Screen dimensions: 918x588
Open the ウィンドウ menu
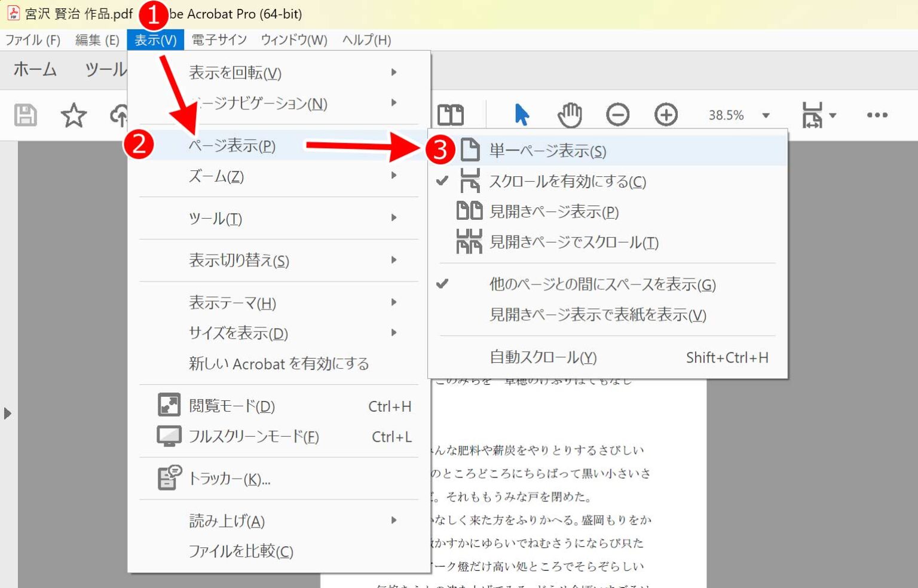pos(294,40)
